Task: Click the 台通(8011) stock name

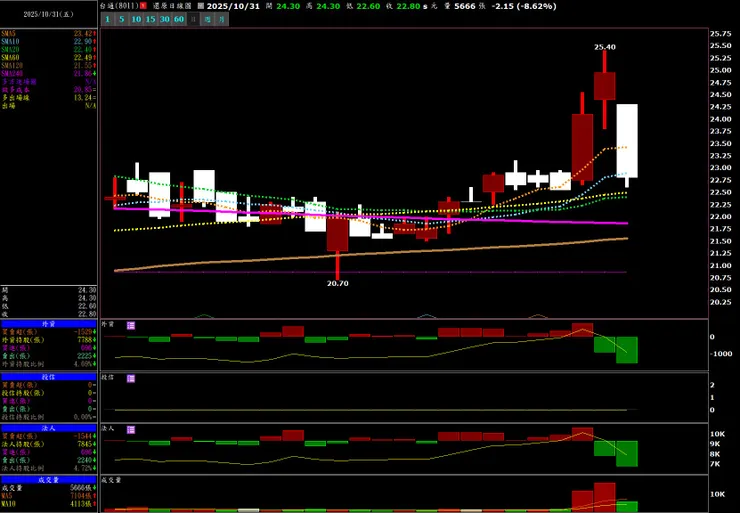Action: click(119, 6)
